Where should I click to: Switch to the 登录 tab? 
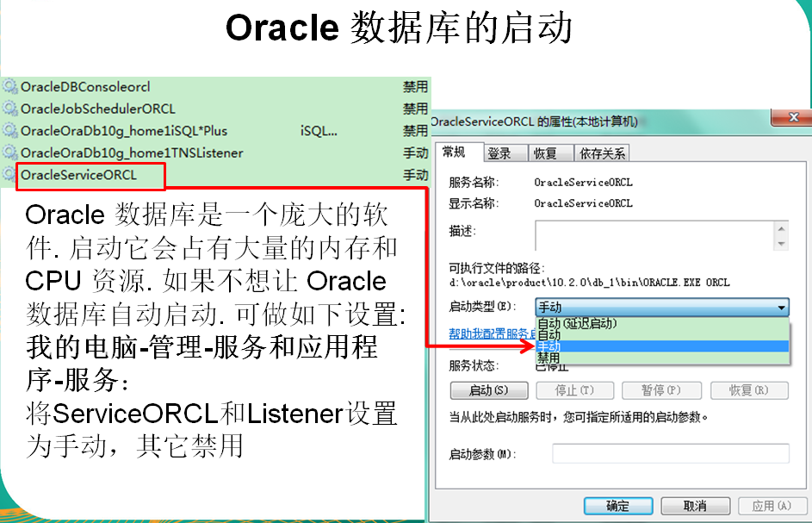click(505, 153)
